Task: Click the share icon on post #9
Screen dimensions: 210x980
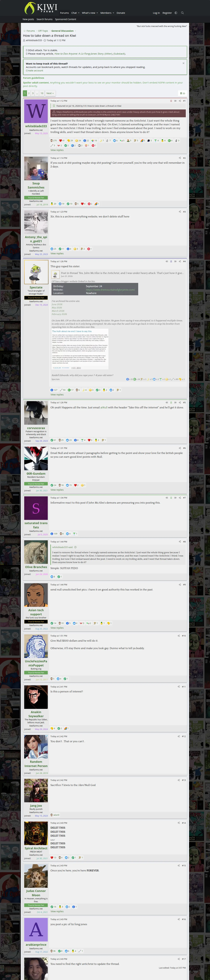Action: coord(180,585)
